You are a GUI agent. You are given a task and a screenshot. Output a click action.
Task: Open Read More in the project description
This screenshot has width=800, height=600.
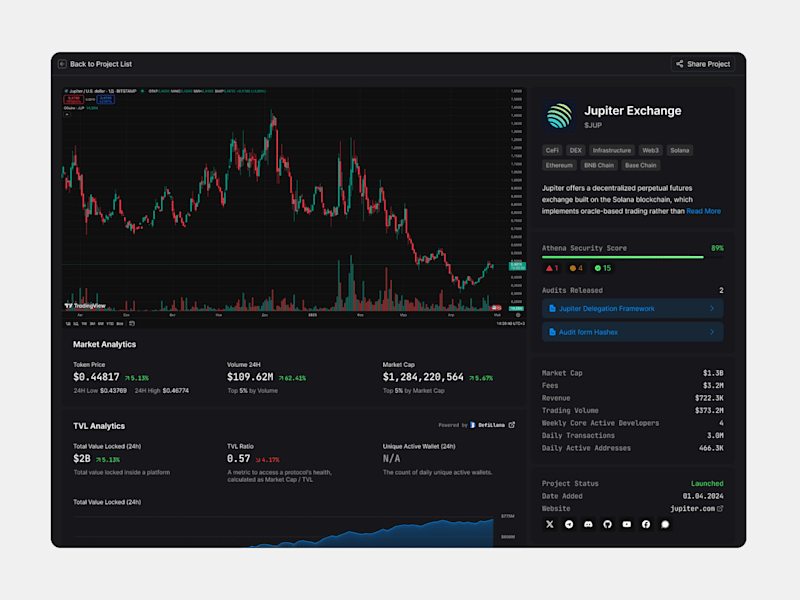703,211
